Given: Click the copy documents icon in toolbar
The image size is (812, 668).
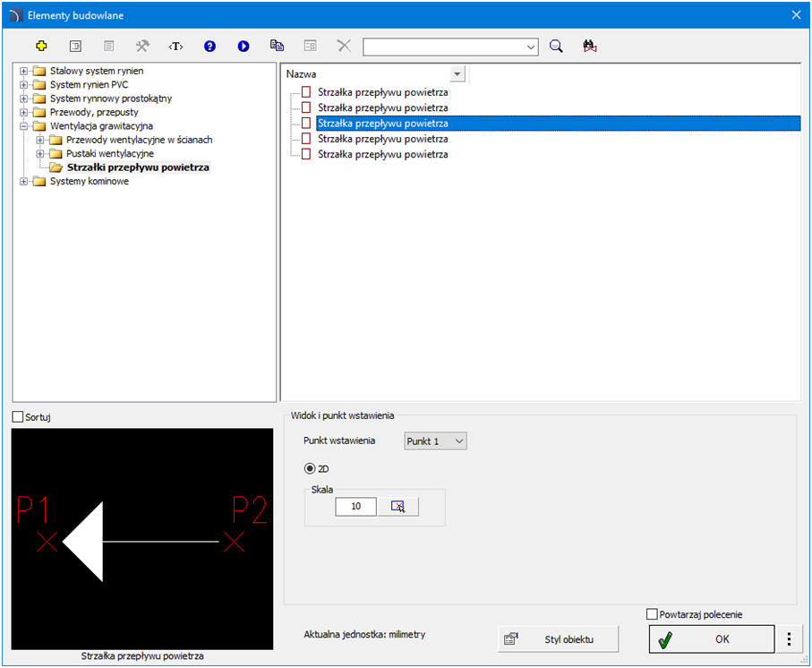Looking at the screenshot, I should click(x=277, y=46).
